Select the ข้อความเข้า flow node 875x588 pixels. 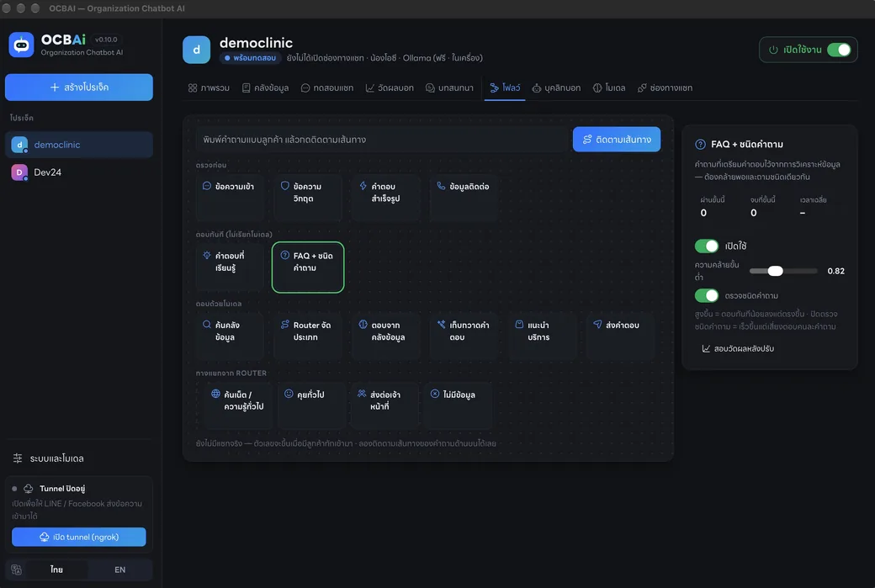(x=230, y=198)
